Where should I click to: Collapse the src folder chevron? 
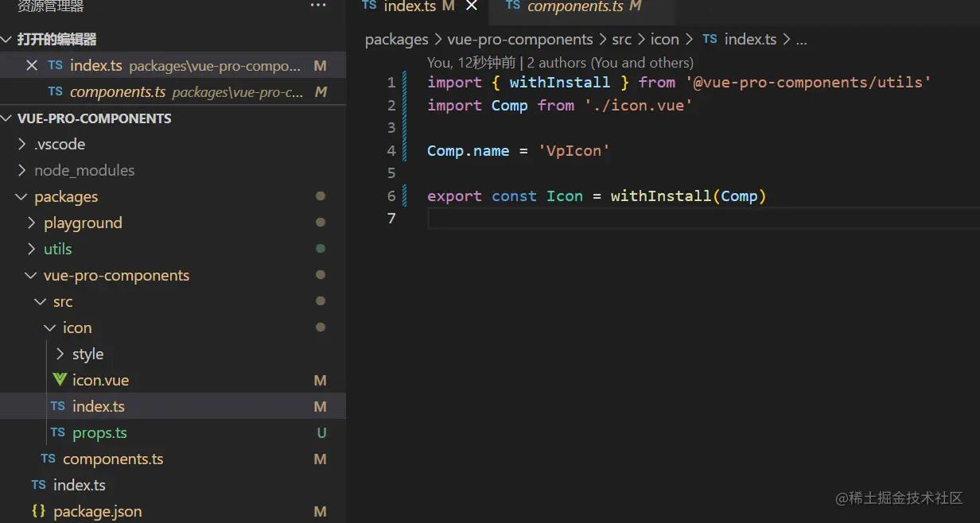[x=41, y=302]
